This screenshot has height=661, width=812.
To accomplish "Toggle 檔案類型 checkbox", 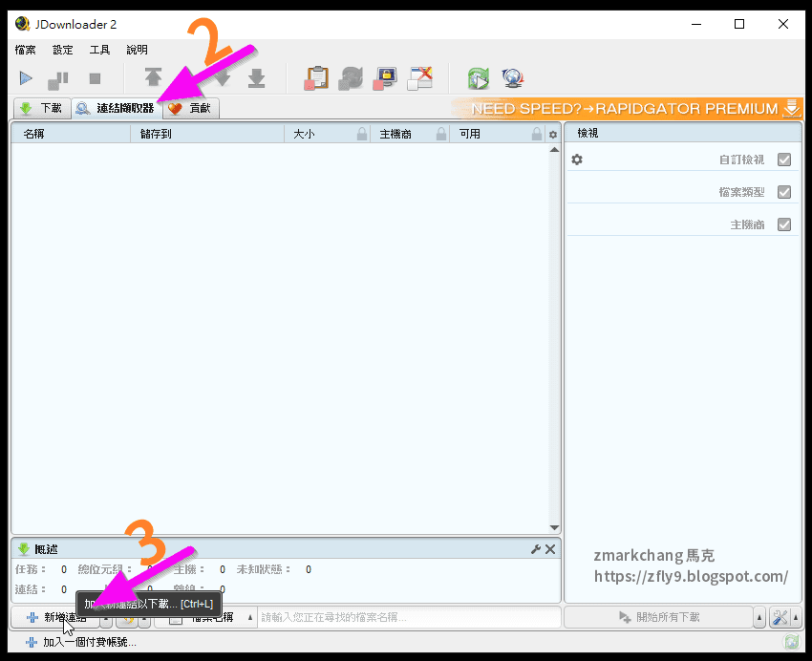I will tap(784, 192).
